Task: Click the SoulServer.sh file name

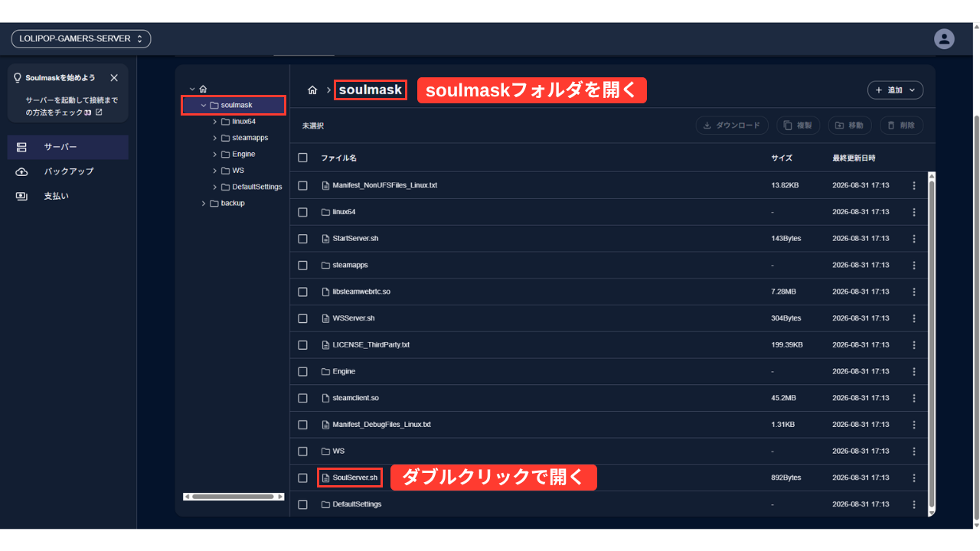Action: tap(355, 478)
